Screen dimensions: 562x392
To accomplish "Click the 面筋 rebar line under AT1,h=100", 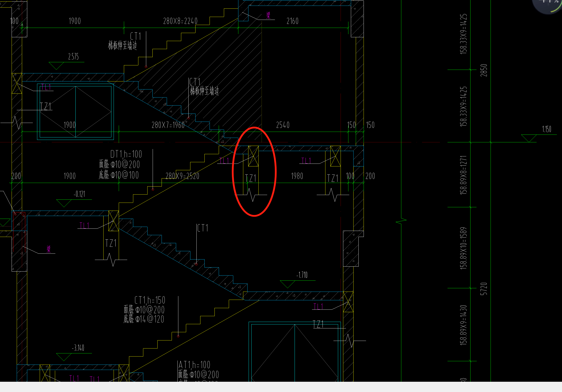I will (x=198, y=374).
